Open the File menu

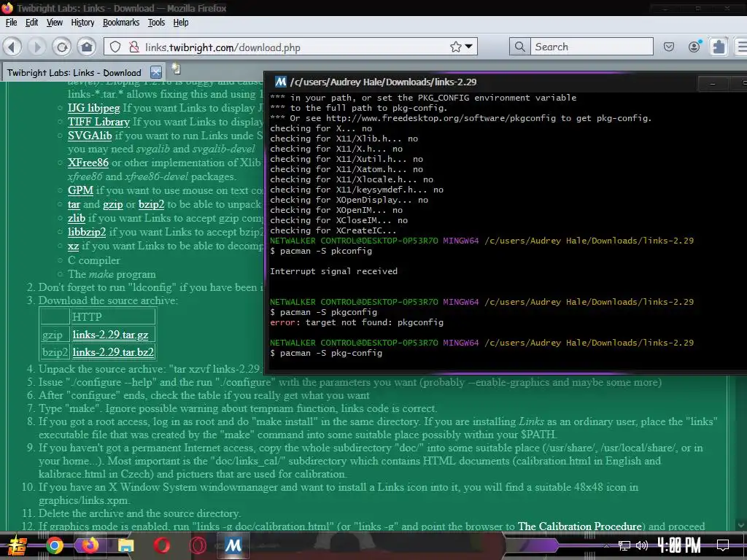point(11,23)
